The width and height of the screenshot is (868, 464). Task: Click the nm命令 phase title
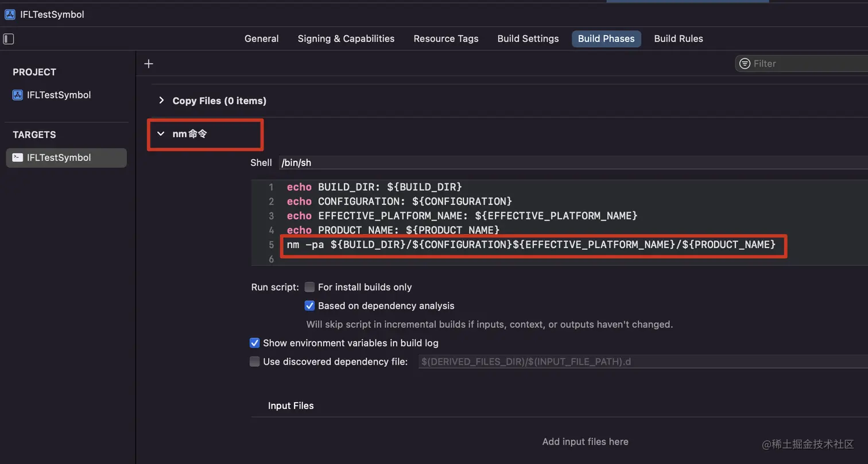pos(189,133)
